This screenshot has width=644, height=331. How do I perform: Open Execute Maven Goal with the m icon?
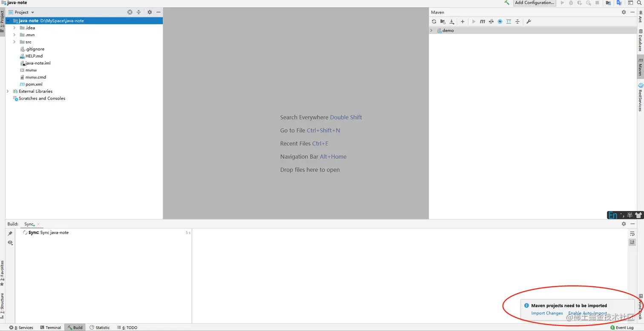[x=483, y=22]
